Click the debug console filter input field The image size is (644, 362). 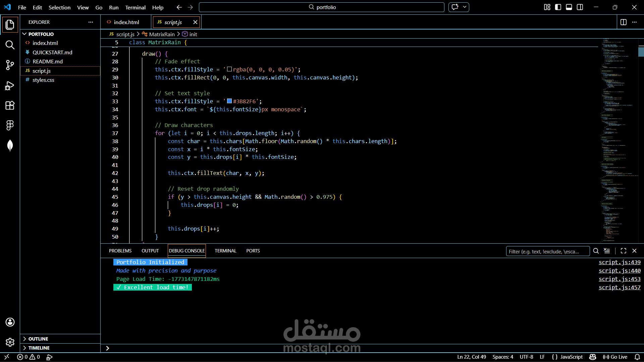click(x=547, y=251)
